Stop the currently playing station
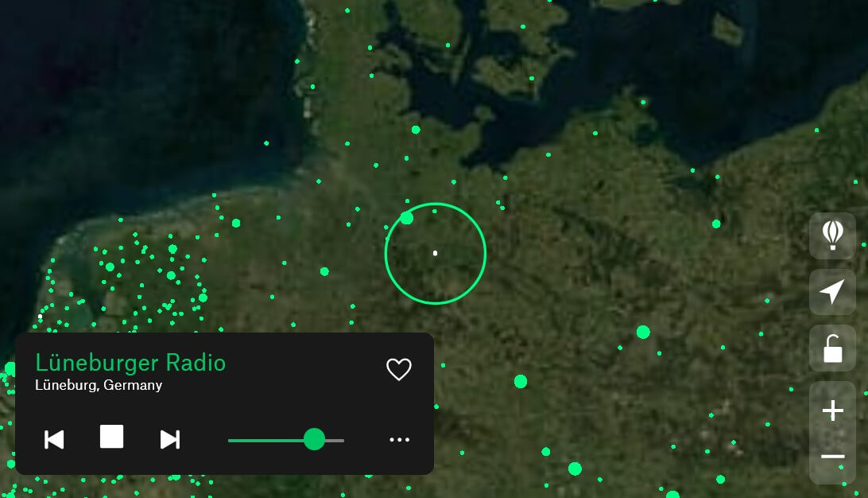 tap(111, 436)
